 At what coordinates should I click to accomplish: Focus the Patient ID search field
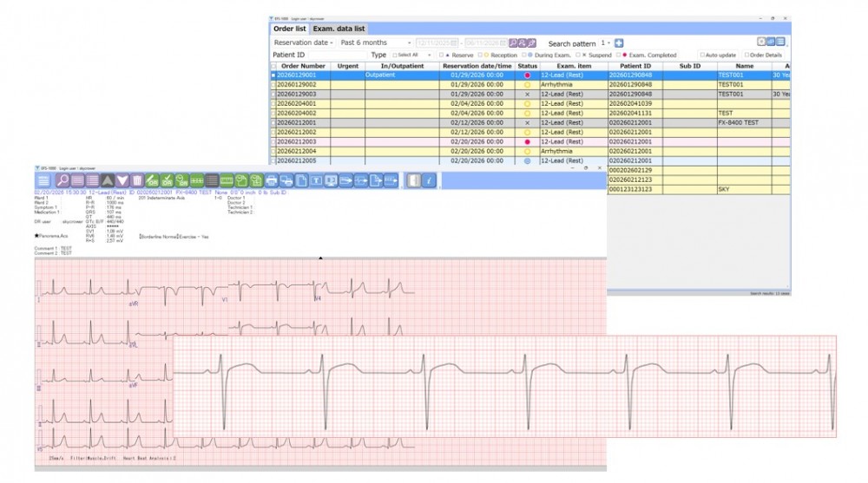[337, 55]
